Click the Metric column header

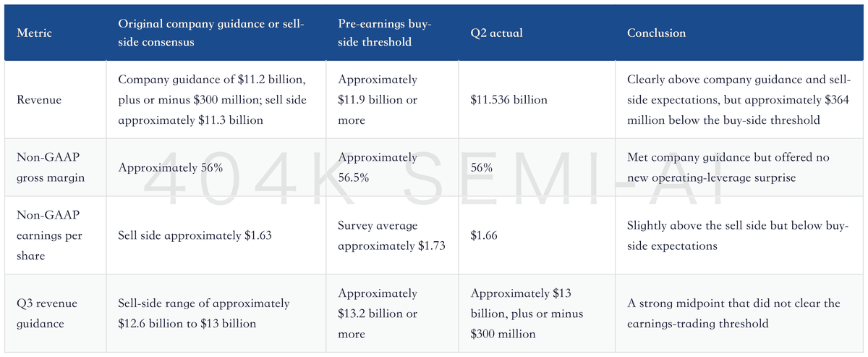click(x=34, y=33)
